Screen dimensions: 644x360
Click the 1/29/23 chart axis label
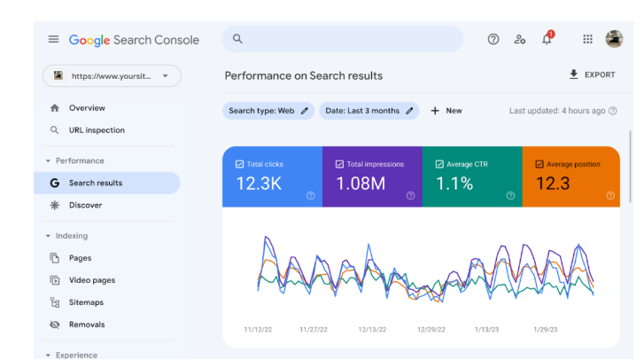click(546, 330)
